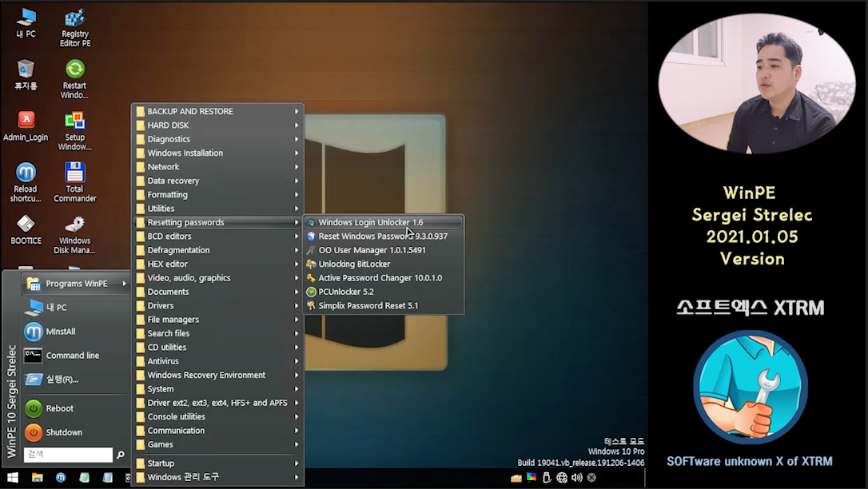Open the Windows Disk Management desktop icon

pyautogui.click(x=75, y=234)
